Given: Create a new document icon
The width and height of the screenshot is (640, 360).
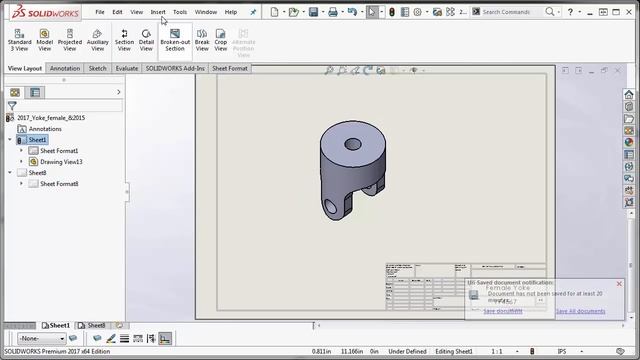Looking at the screenshot, I should (274, 12).
